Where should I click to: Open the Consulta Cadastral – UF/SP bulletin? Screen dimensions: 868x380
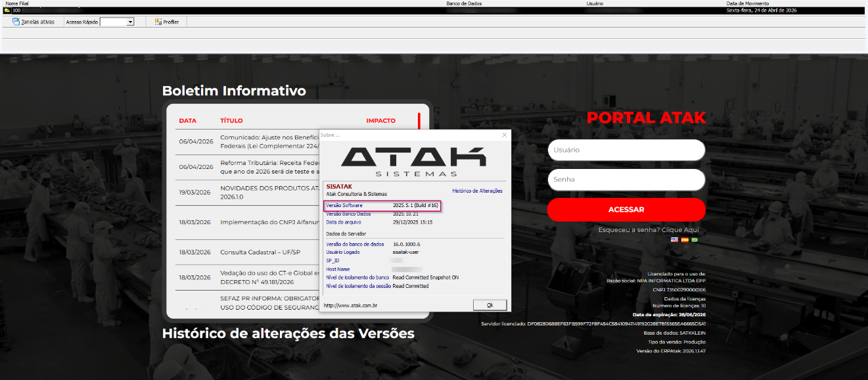point(248,252)
